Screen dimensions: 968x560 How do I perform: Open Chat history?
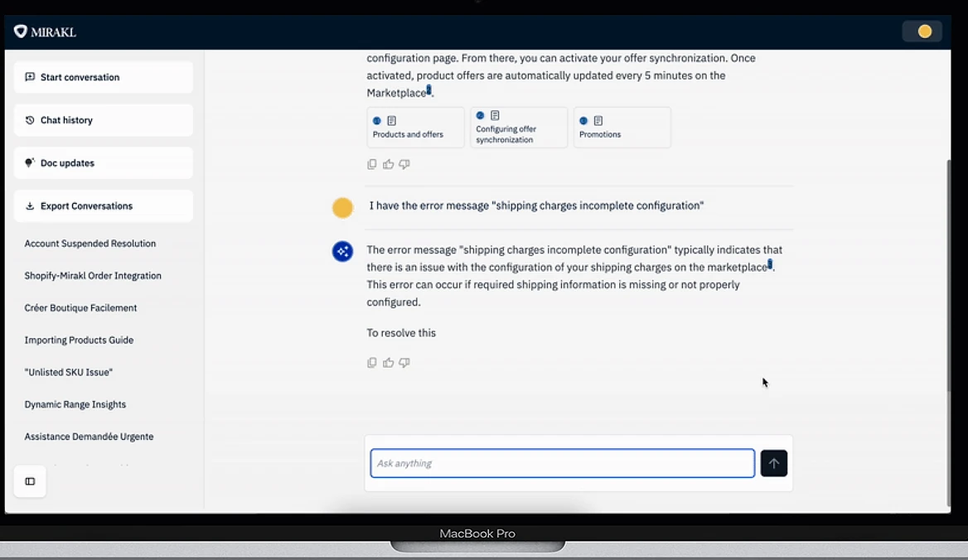coord(103,120)
